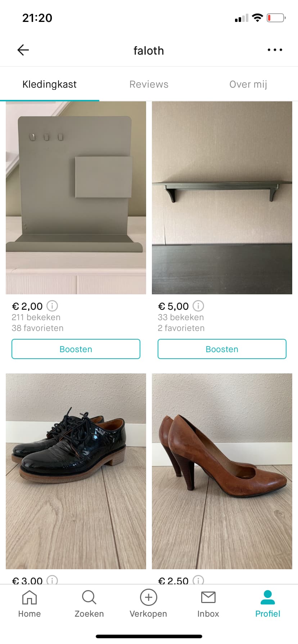The width and height of the screenshot is (298, 644).
Task: Select the Kledingkast tab
Action: [x=50, y=84]
